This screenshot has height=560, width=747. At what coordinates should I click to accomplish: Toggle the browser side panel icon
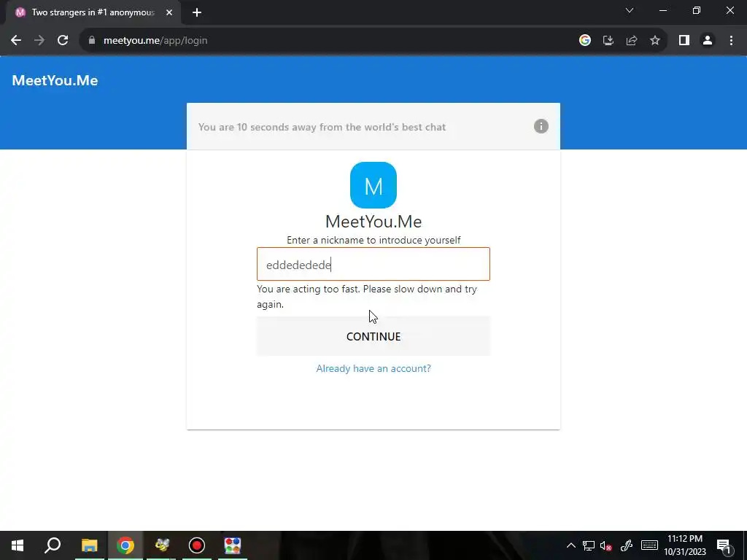click(684, 41)
